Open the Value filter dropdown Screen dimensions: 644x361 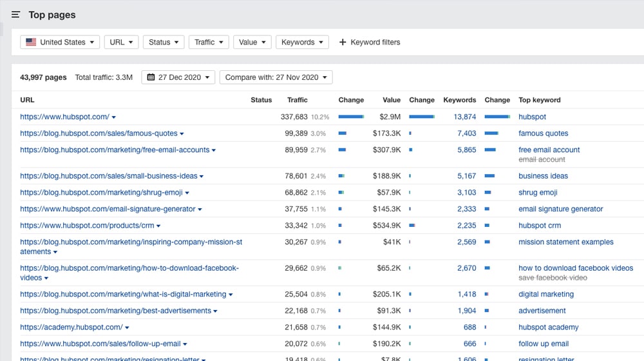point(252,43)
